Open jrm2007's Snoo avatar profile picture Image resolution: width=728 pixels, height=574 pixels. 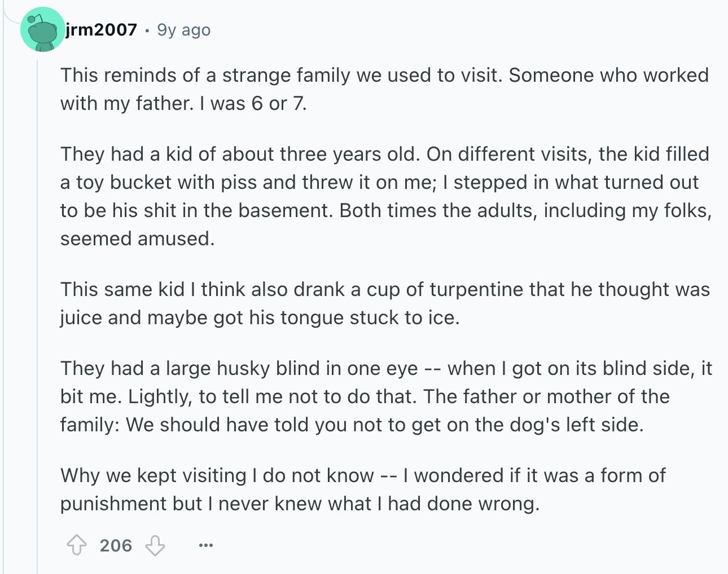[x=43, y=29]
